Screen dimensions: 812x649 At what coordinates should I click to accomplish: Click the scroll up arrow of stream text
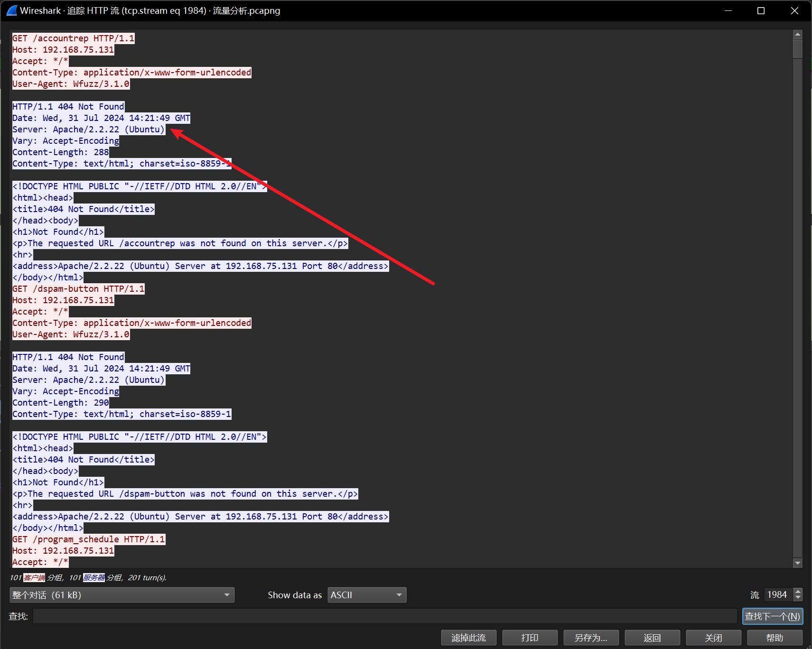click(x=798, y=34)
